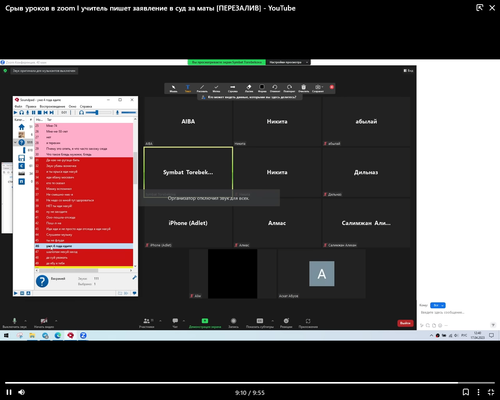Open the Soundpad Файл menu
The image size is (500, 400).
18,106
